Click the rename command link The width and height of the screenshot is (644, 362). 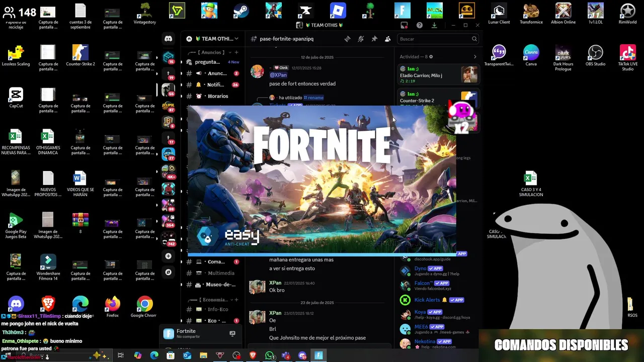point(313,98)
